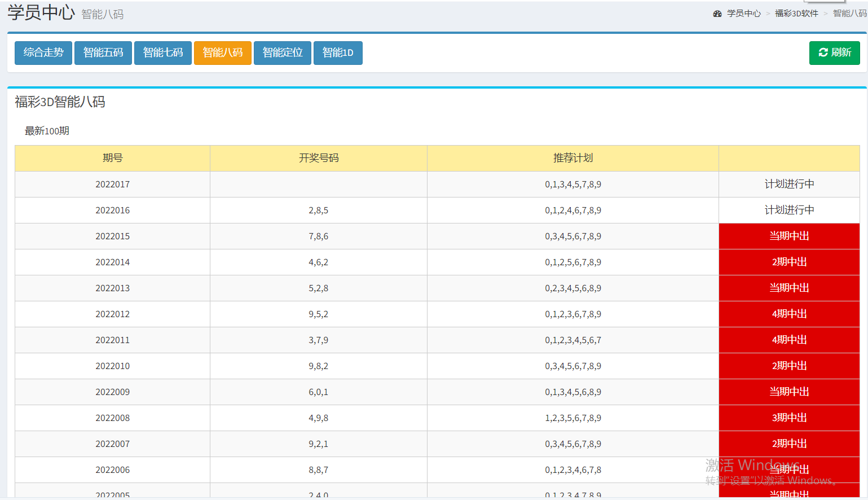Switch to the 智能七码 tab
The image size is (868, 500).
click(x=163, y=53)
